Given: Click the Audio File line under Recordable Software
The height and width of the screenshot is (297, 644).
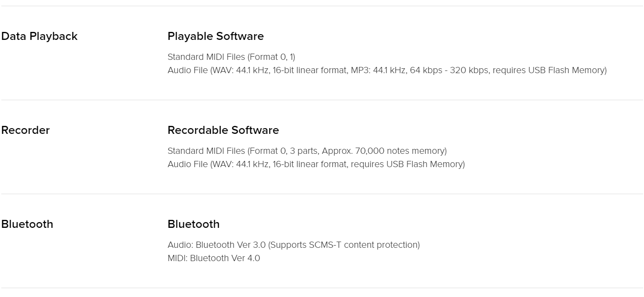Looking at the screenshot, I should [x=316, y=164].
